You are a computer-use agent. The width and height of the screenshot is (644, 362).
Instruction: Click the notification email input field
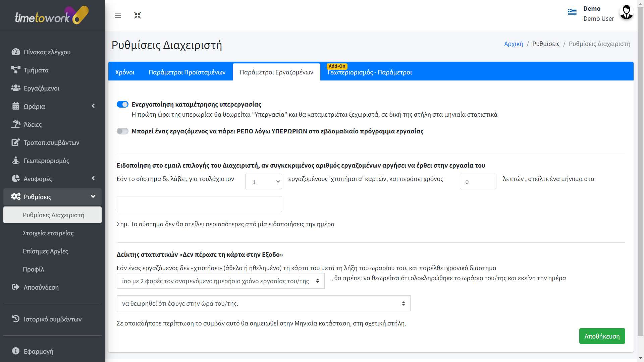[199, 204]
